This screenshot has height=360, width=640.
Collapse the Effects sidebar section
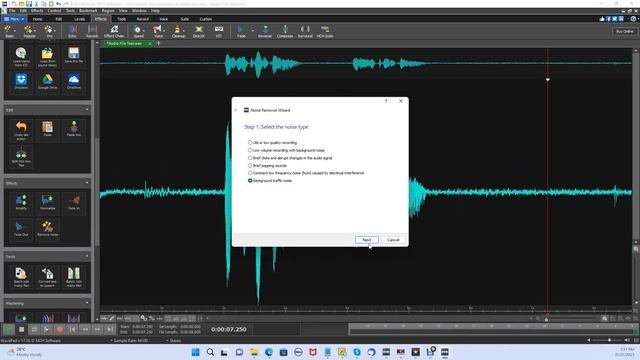(x=87, y=183)
